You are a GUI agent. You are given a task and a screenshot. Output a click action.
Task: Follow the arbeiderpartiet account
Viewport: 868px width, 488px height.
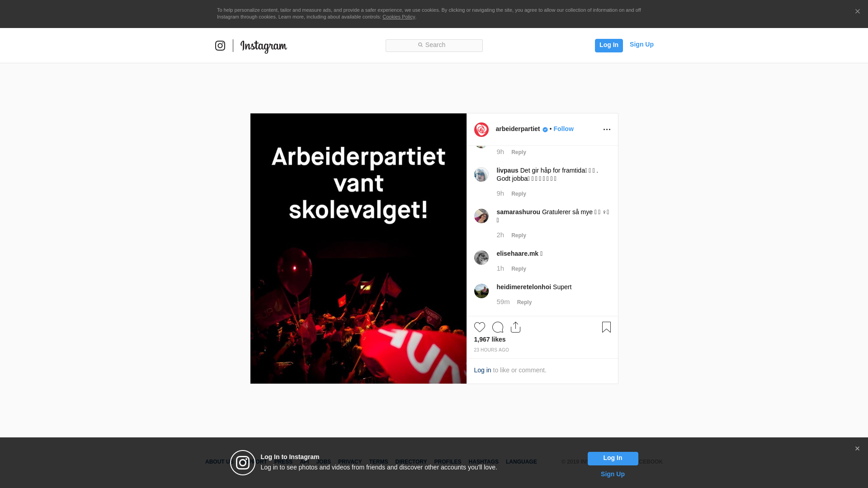563,129
